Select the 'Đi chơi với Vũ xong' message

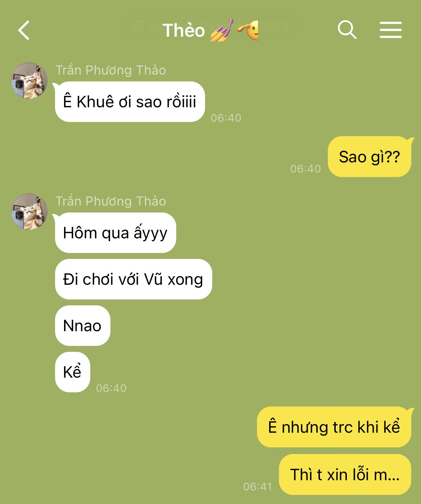pyautogui.click(x=133, y=279)
